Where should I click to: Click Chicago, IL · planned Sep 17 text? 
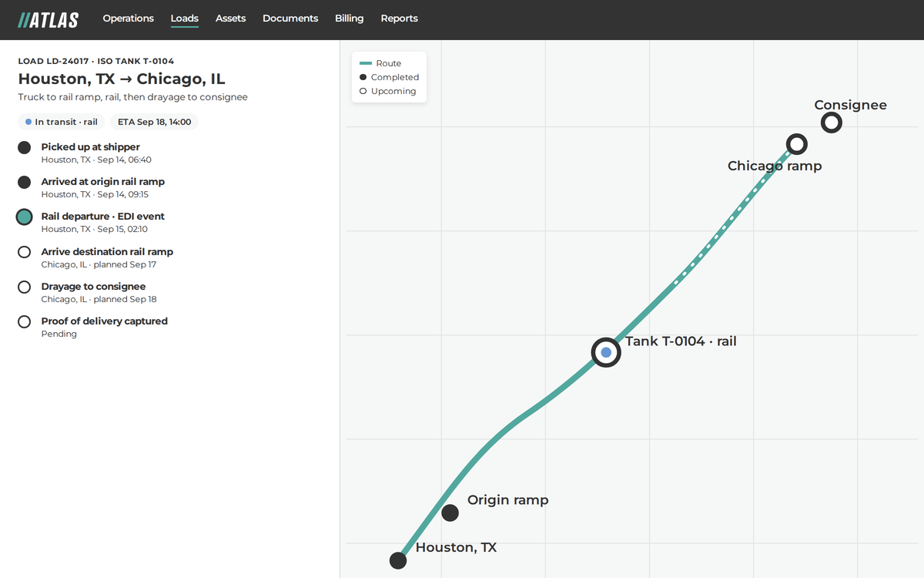(x=99, y=265)
